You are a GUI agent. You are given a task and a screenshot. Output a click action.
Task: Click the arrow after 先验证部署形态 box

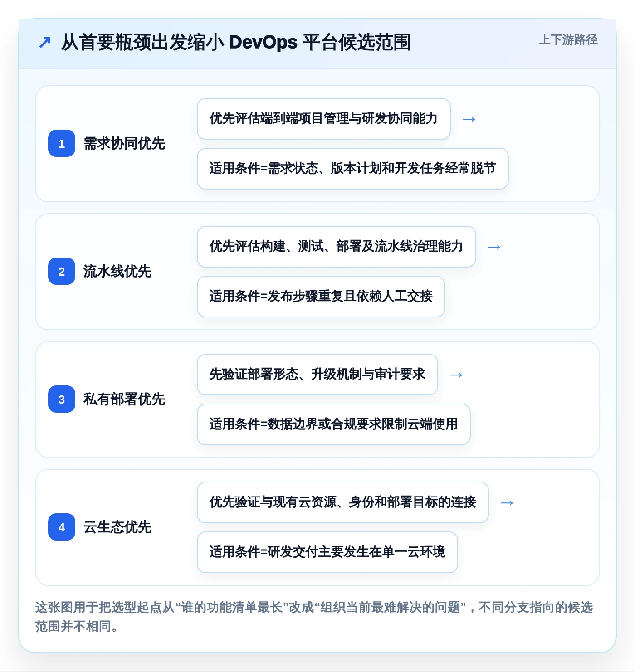point(456,375)
